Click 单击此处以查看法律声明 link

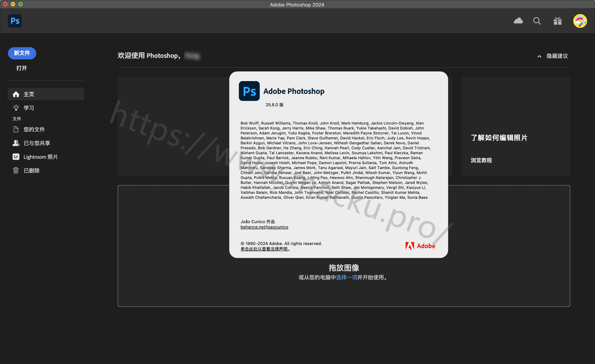[265, 249]
